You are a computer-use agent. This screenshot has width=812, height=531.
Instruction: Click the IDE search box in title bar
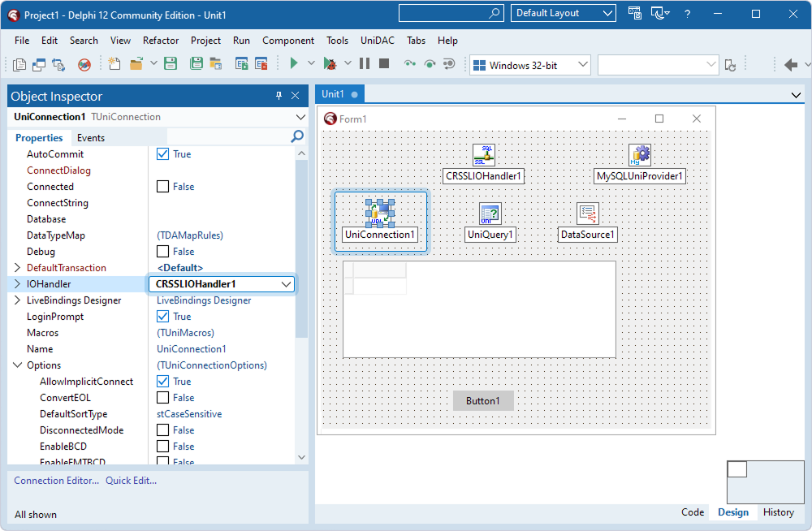451,13
